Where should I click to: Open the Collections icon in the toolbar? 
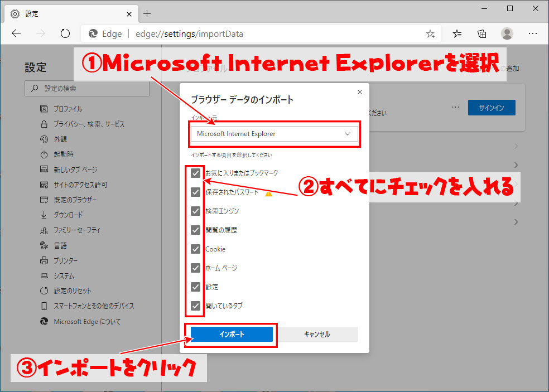(x=482, y=34)
